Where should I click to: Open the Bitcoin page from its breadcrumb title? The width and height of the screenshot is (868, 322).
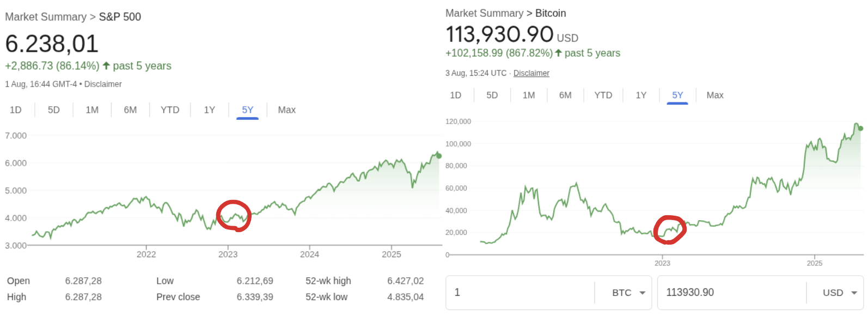551,13
